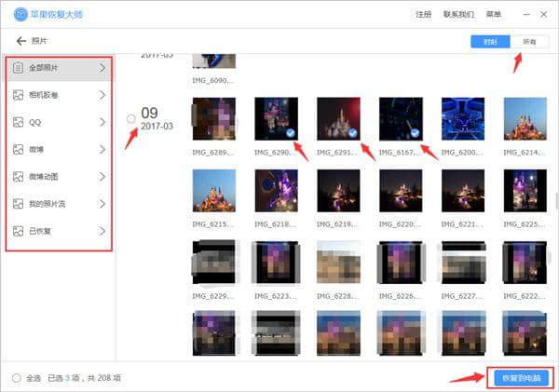Click the 已恢复 icon in sidebar
The width and height of the screenshot is (559, 392).
pyautogui.click(x=18, y=230)
